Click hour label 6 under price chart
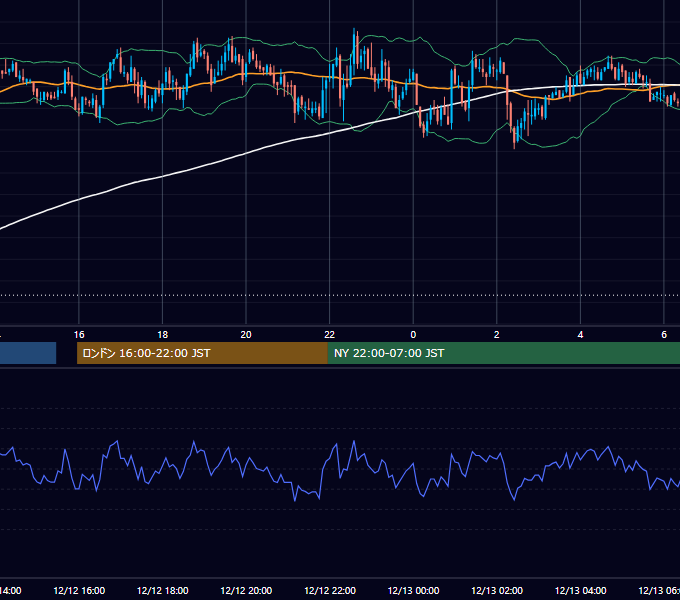 (664, 335)
